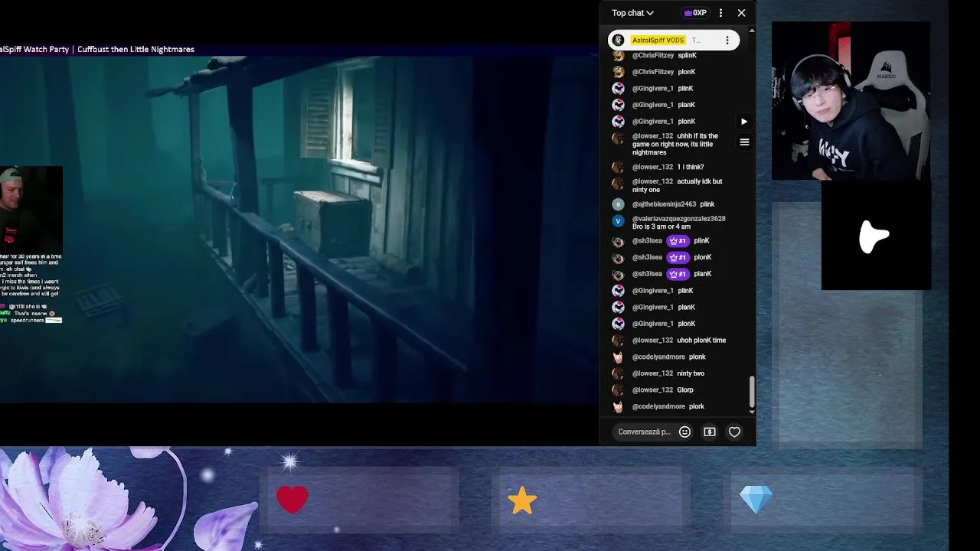Image resolution: width=980 pixels, height=551 pixels.
Task: Click small facecam inside watched video
Action: [31, 210]
